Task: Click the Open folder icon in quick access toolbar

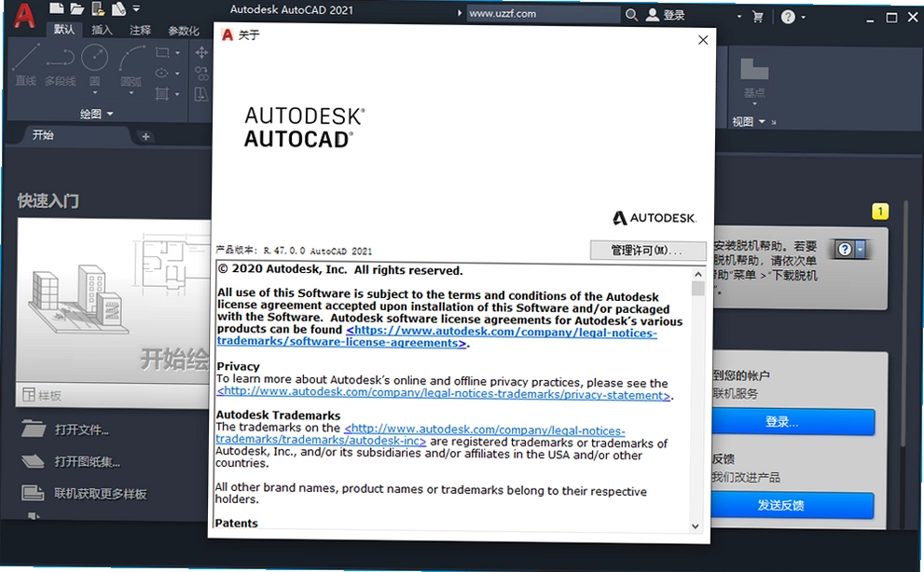Action: coord(77,8)
